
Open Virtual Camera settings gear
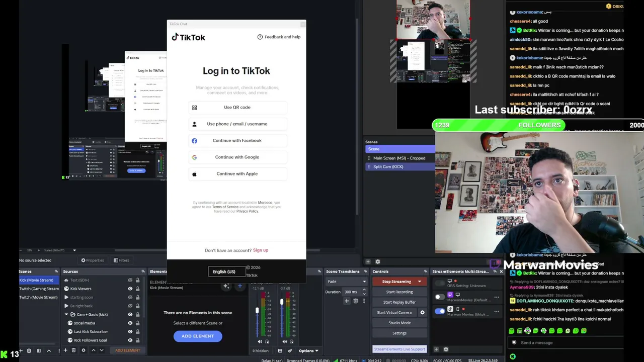(422, 312)
